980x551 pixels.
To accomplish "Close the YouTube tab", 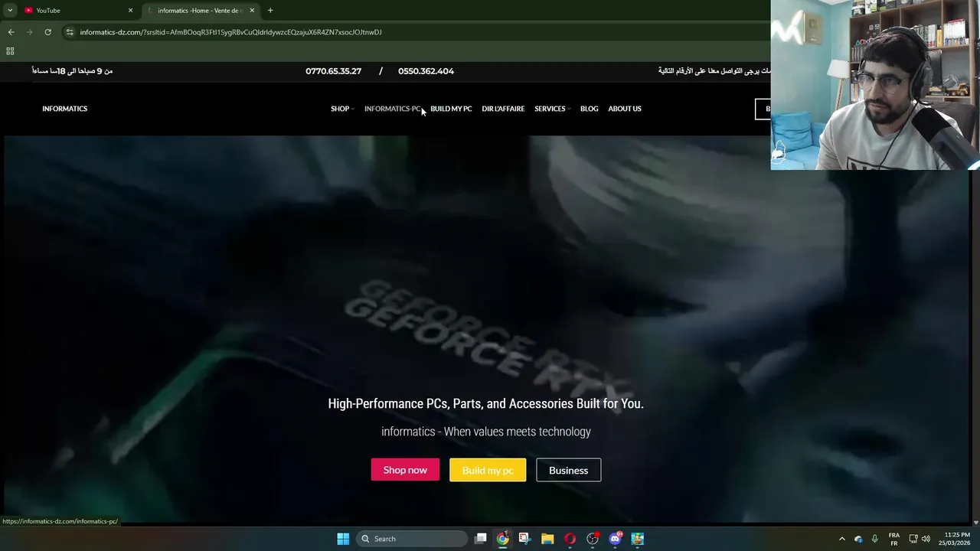I will click(130, 10).
